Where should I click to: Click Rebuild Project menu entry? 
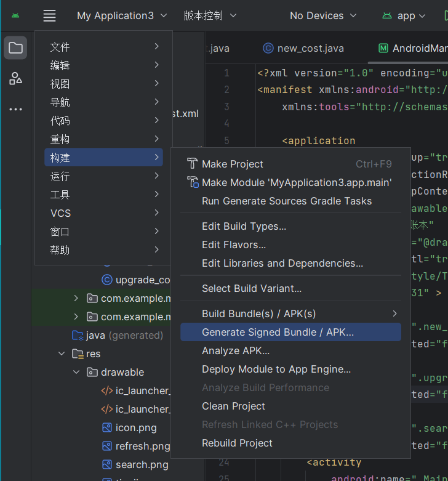click(237, 443)
